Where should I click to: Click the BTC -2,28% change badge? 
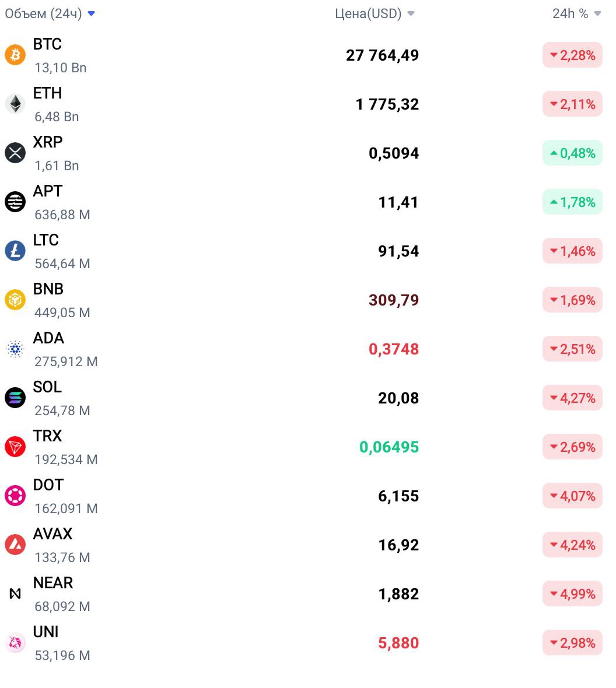coord(572,55)
